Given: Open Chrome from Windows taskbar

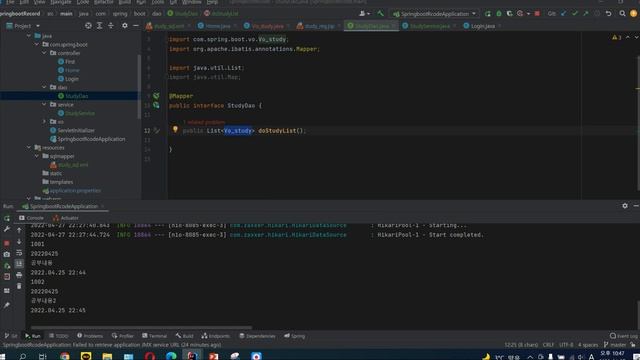Looking at the screenshot, I should pos(64,356).
